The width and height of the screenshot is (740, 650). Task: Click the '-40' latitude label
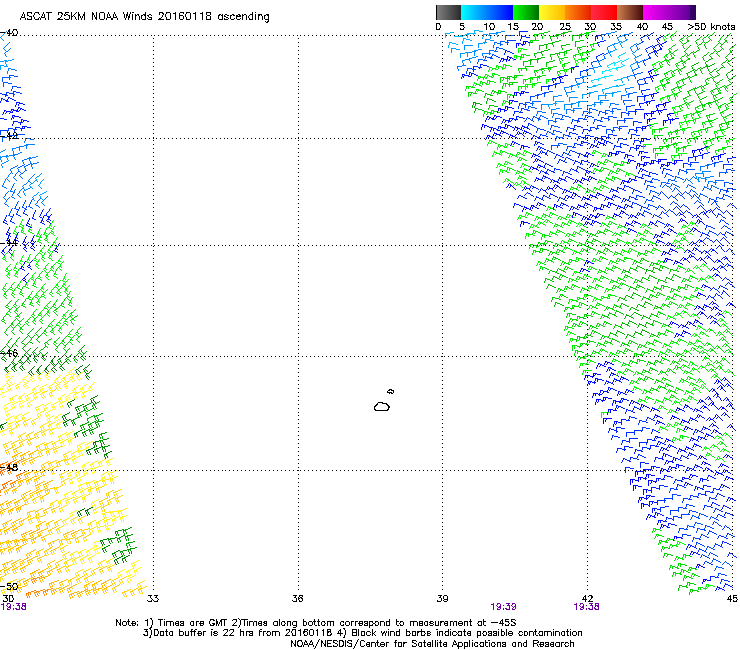[x=9, y=33]
